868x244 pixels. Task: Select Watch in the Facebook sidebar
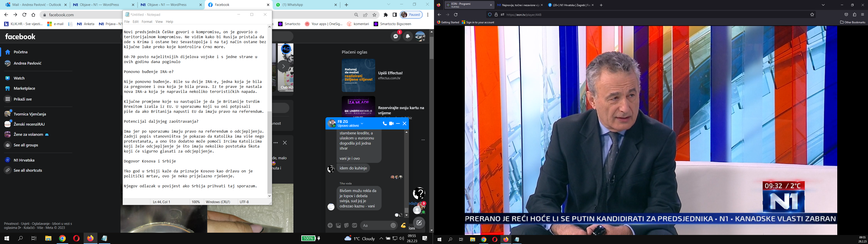[19, 78]
